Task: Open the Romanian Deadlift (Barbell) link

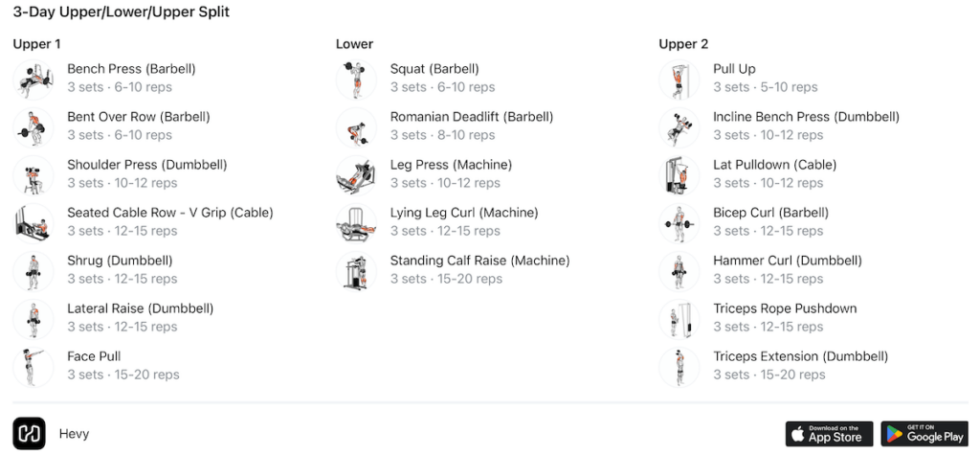Action: (471, 117)
